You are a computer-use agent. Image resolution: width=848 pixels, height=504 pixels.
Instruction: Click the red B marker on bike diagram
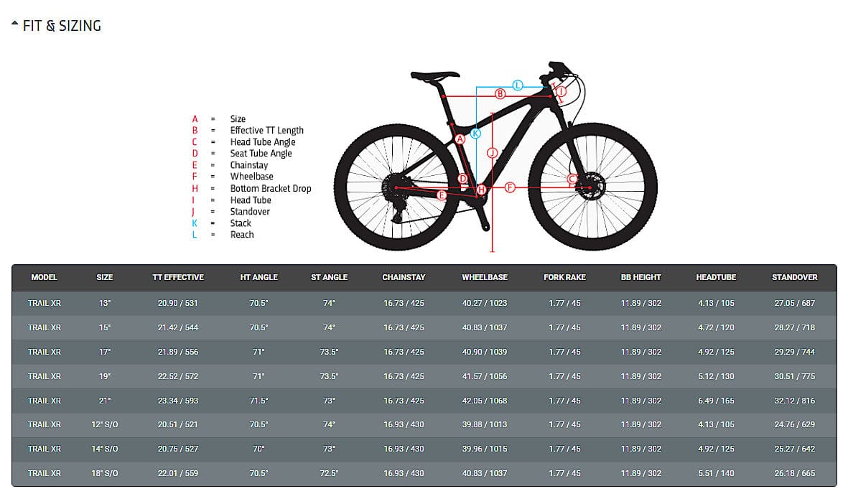click(500, 94)
